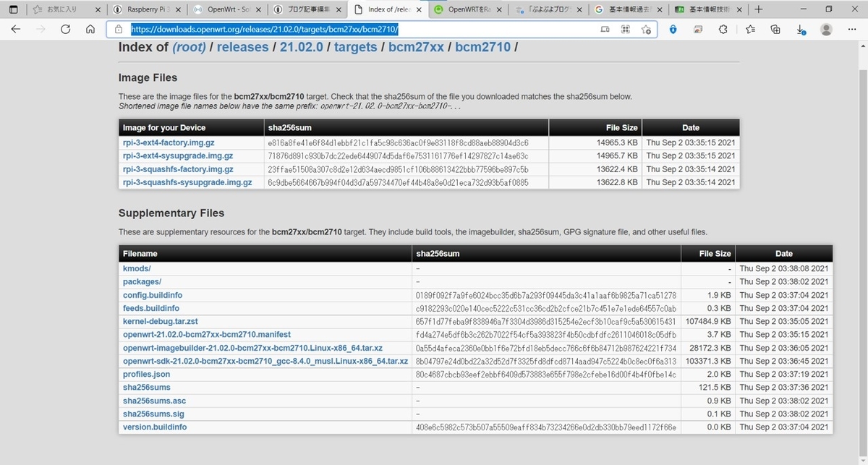The width and height of the screenshot is (868, 465).
Task: Switch to the お気に入り tab
Action: point(66,10)
